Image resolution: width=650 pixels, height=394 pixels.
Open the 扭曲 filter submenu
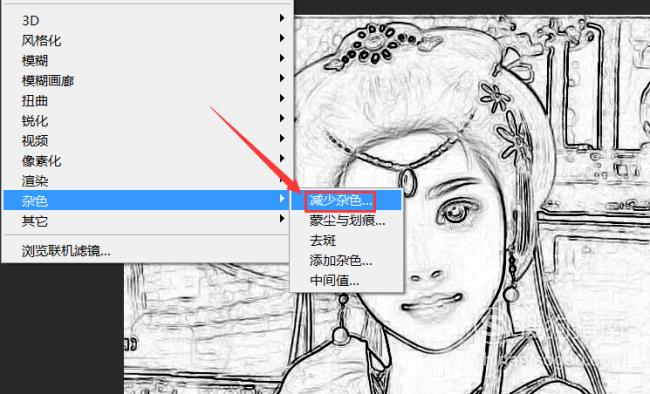(x=146, y=100)
